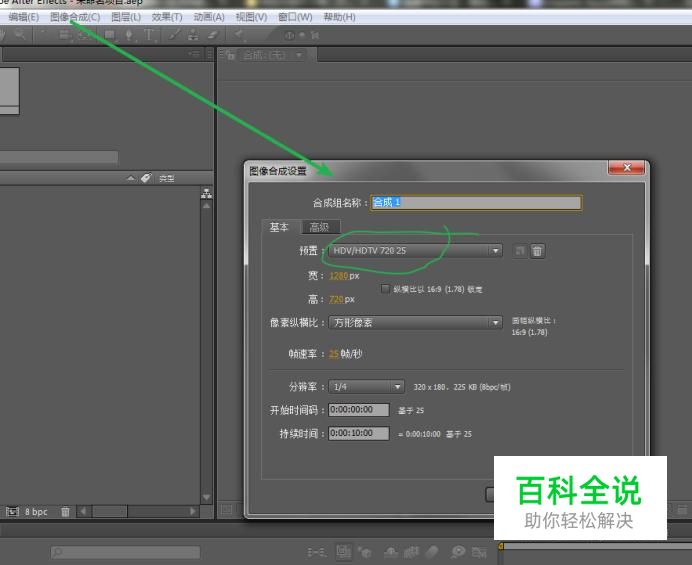Click the label tag column icon
Image resolution: width=692 pixels, height=565 pixels.
(x=146, y=178)
